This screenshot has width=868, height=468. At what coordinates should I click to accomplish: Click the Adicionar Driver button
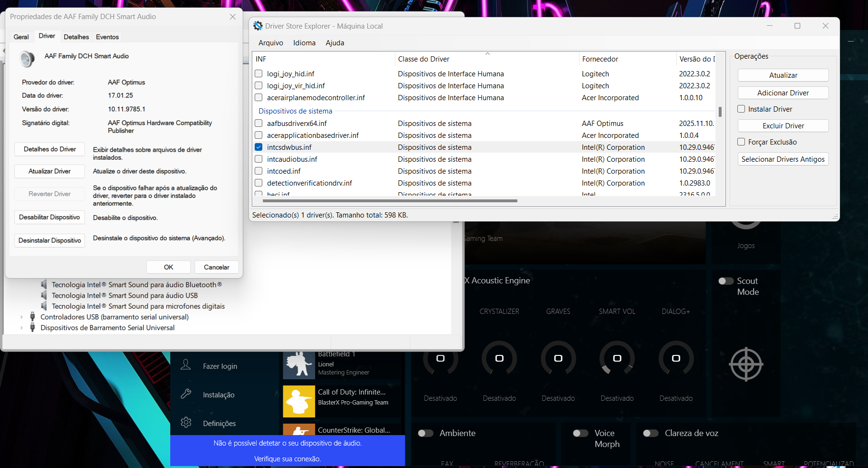click(x=783, y=93)
